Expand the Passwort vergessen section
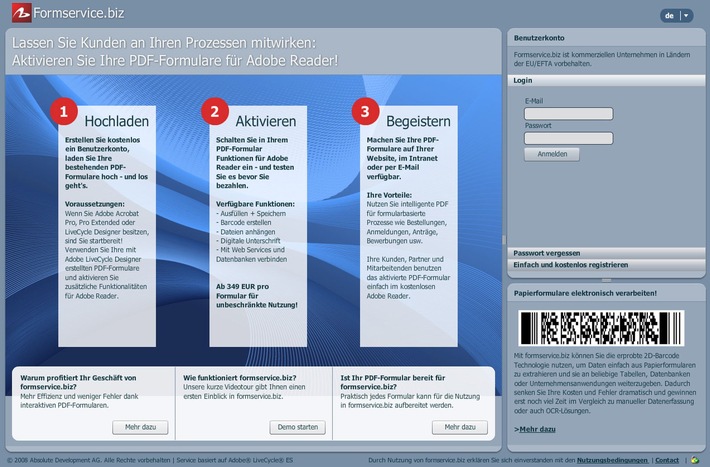Viewport: 710px width, 467px height. [x=606, y=253]
